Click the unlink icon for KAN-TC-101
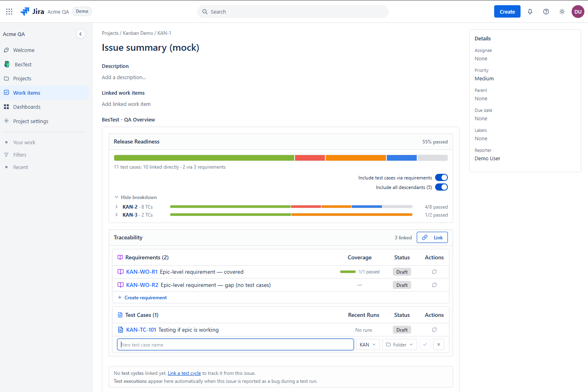588x392 pixels. (x=434, y=330)
